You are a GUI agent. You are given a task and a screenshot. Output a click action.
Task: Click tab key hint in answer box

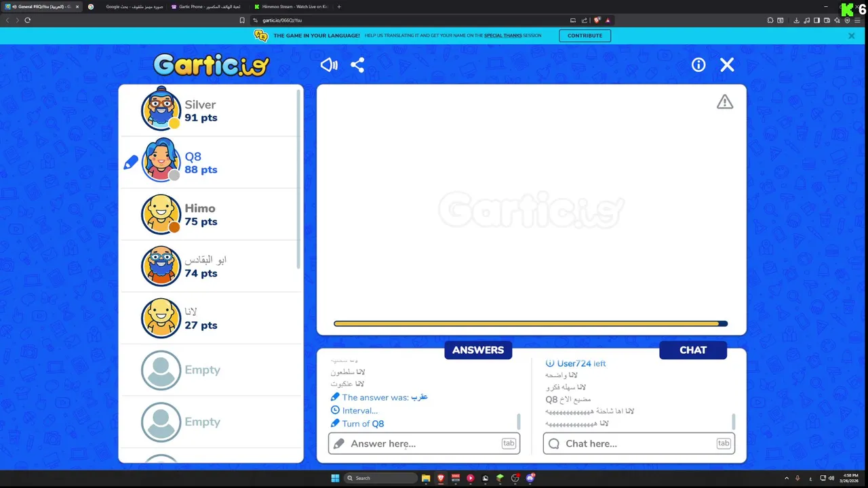(x=509, y=443)
